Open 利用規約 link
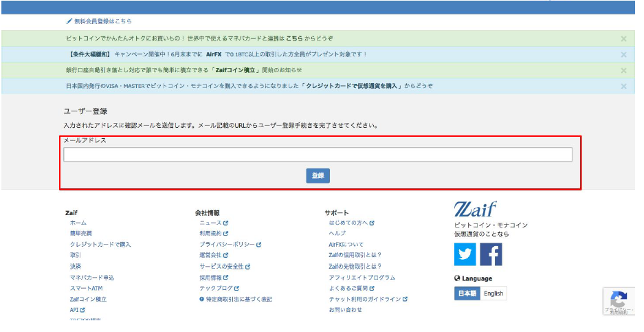The image size is (644, 332). click(214, 233)
